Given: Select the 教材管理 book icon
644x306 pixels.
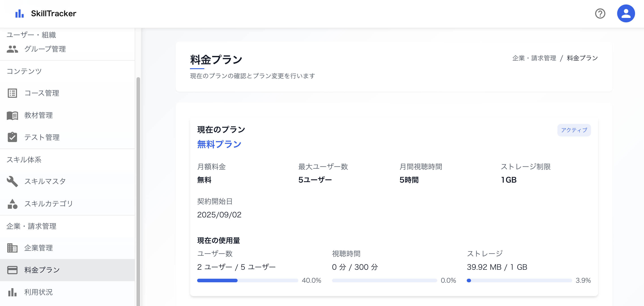Looking at the screenshot, I should pos(12,115).
